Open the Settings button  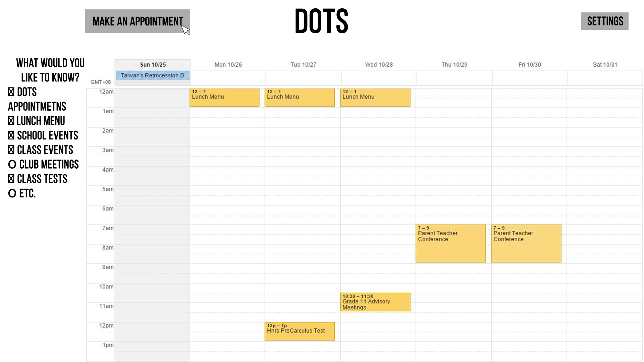604,21
